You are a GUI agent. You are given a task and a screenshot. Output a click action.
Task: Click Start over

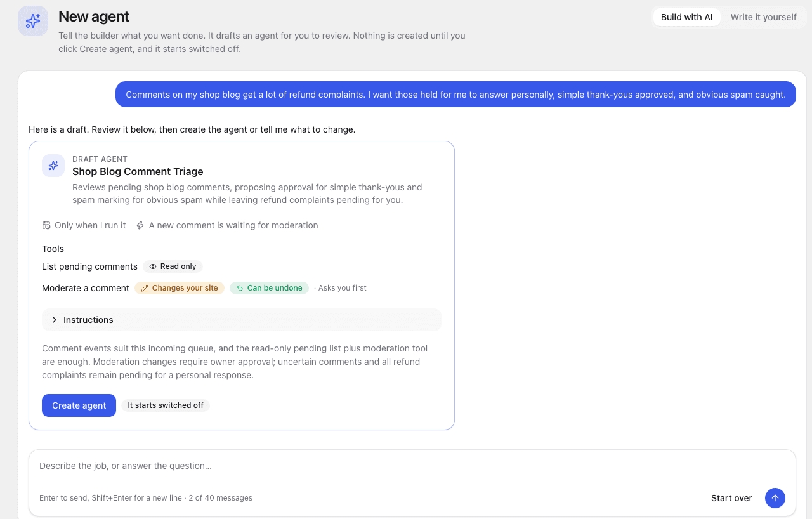[731, 498]
